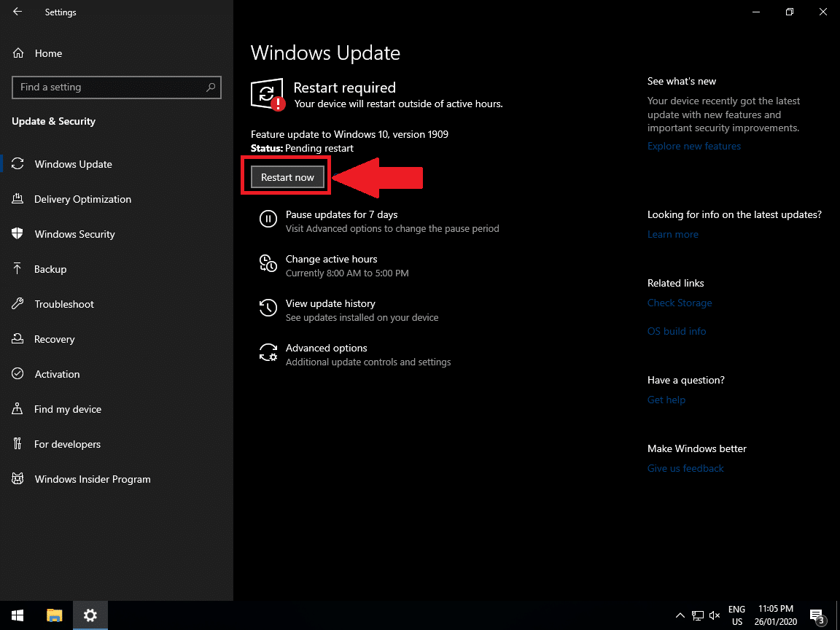The height and width of the screenshot is (630, 840).
Task: Click Pause updates for 7 days
Action: (341, 214)
